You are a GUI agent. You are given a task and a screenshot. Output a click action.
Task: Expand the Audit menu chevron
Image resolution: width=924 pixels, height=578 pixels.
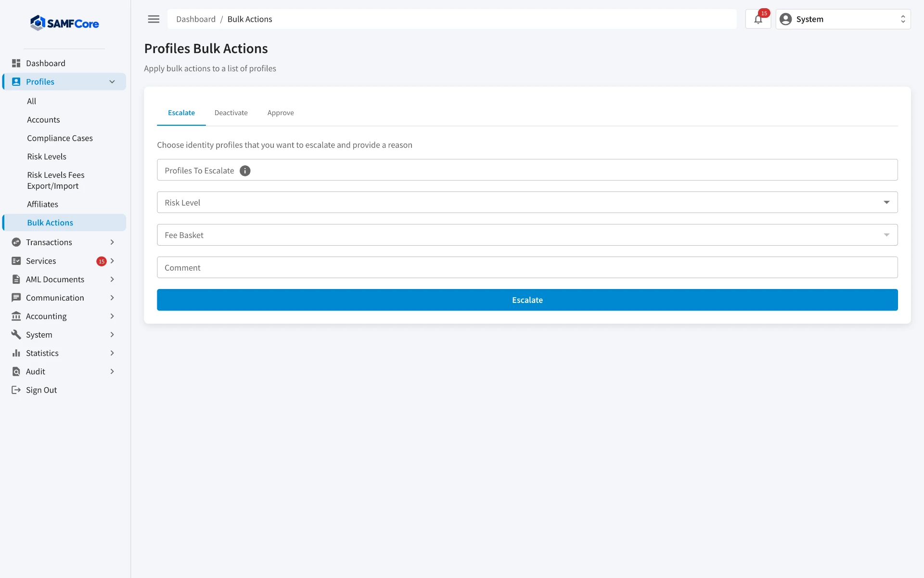tap(112, 372)
